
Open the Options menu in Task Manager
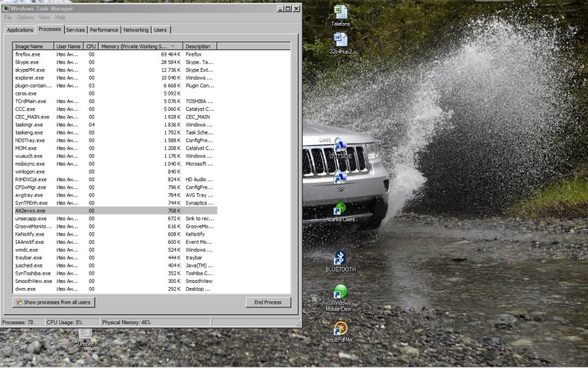[25, 18]
